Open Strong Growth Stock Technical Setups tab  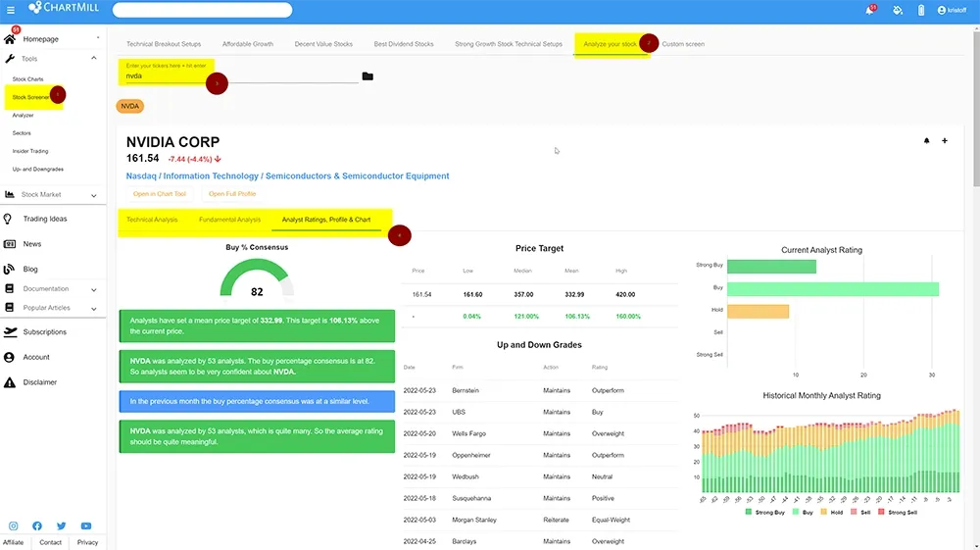[x=508, y=44]
